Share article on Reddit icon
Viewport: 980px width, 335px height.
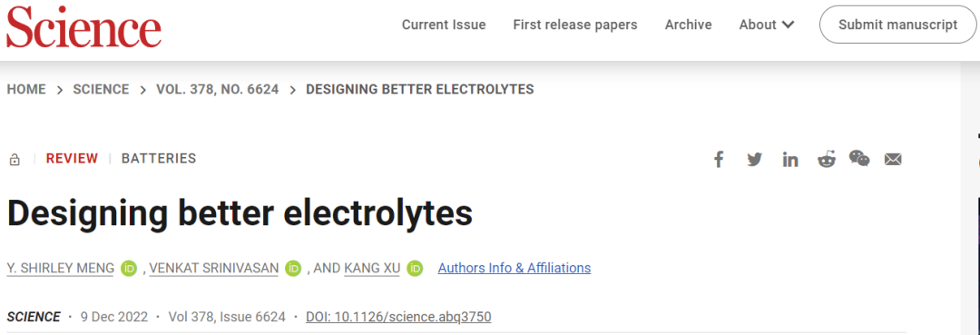tap(827, 160)
